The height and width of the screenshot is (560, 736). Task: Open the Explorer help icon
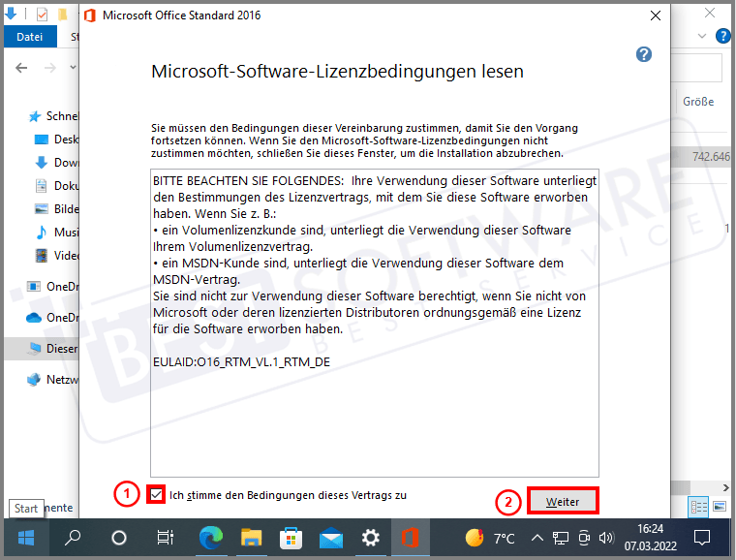pos(722,36)
